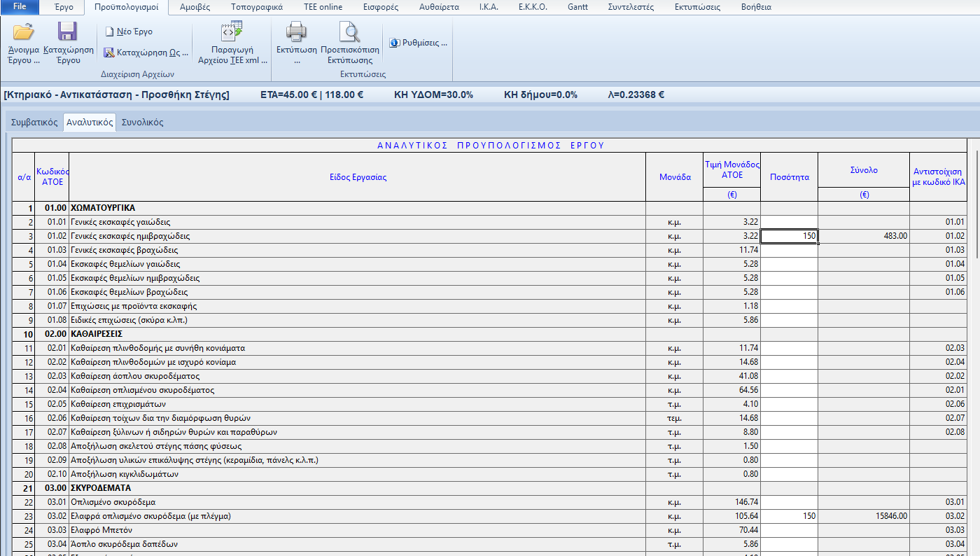Image resolution: width=980 pixels, height=556 pixels.
Task: Select the Συνολικός budget tab
Action: pyautogui.click(x=142, y=122)
